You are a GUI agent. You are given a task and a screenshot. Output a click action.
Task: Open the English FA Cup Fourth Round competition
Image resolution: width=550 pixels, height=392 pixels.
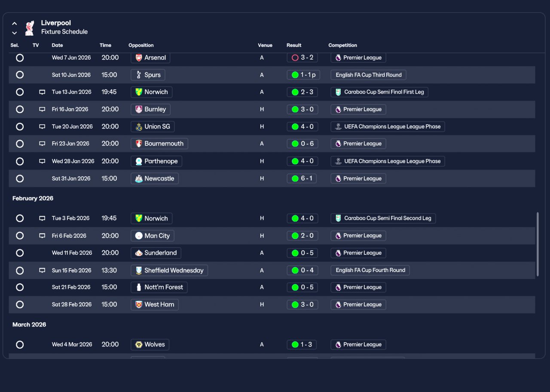click(370, 270)
